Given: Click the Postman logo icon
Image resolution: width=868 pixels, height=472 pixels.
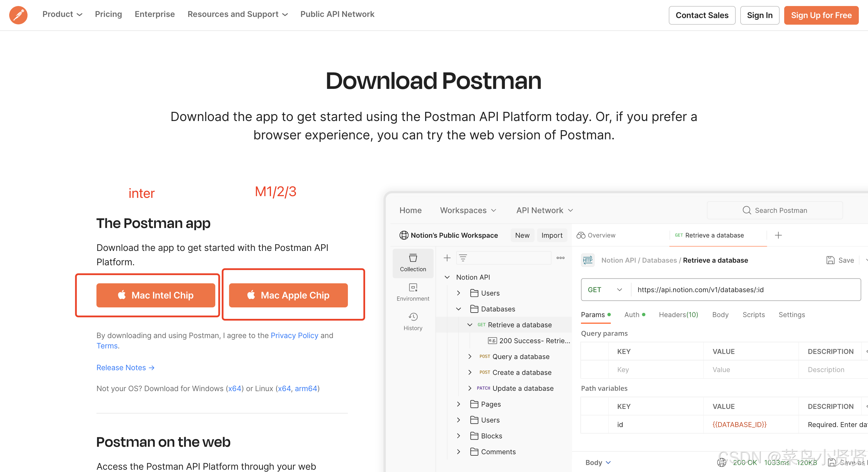Looking at the screenshot, I should [18, 15].
